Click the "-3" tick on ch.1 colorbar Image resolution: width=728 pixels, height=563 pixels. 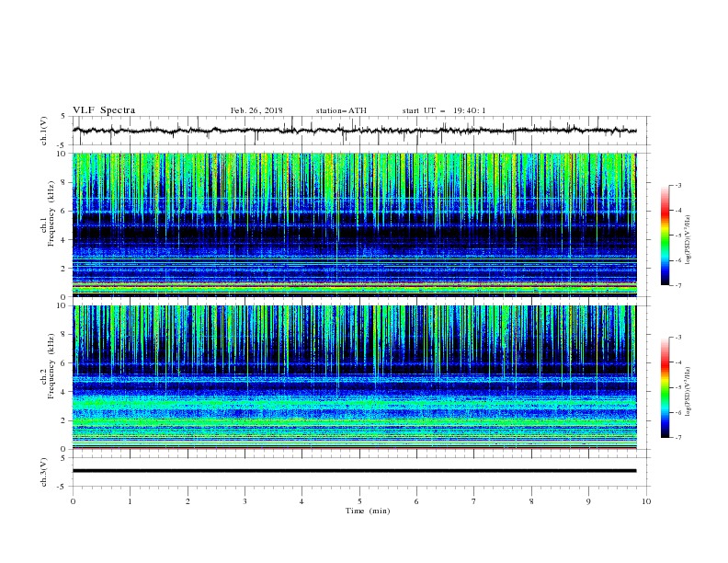(x=677, y=185)
